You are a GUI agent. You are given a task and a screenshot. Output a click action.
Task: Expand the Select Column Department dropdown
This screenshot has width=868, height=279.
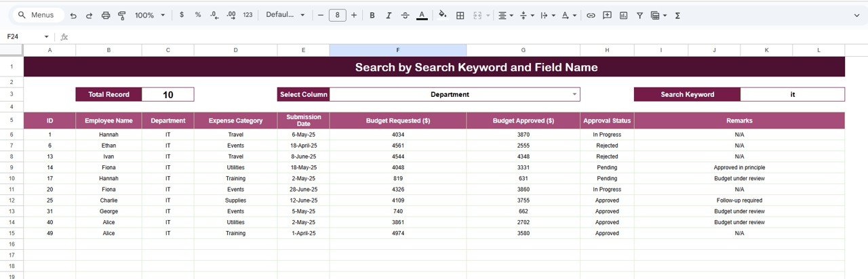(x=574, y=94)
